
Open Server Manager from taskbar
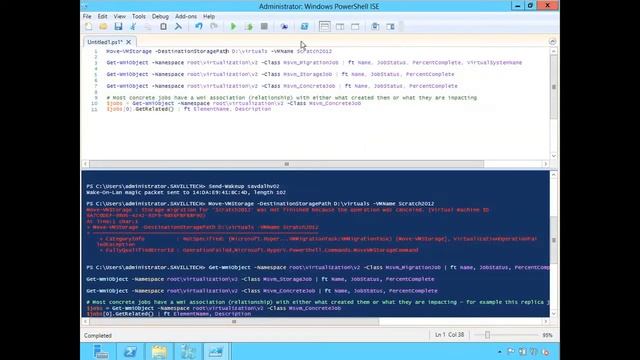(100, 351)
